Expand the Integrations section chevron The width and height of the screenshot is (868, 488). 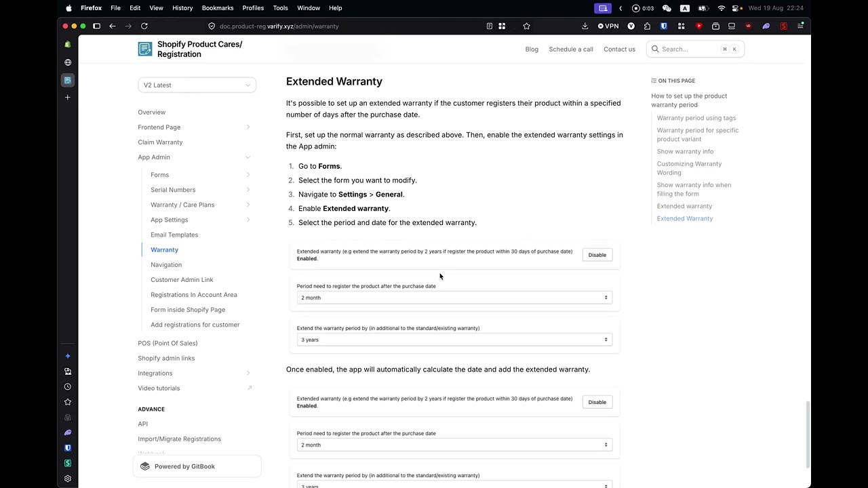248,373
